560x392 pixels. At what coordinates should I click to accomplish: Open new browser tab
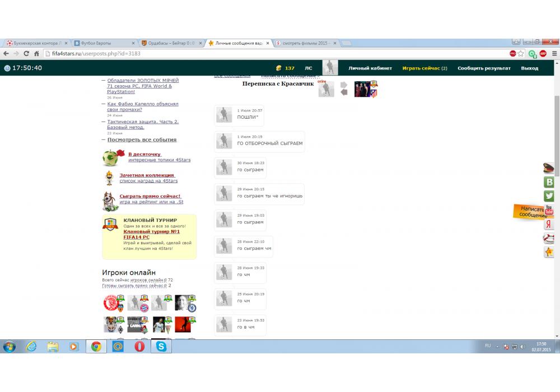click(x=346, y=44)
